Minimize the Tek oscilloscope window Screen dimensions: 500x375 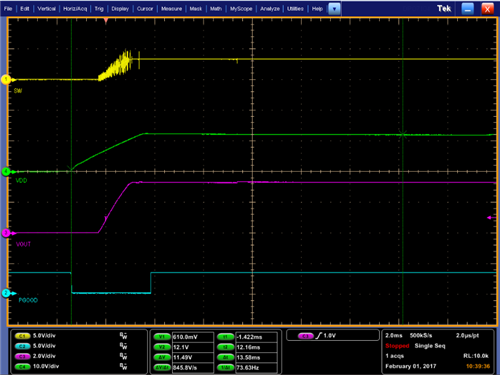(x=467, y=9)
